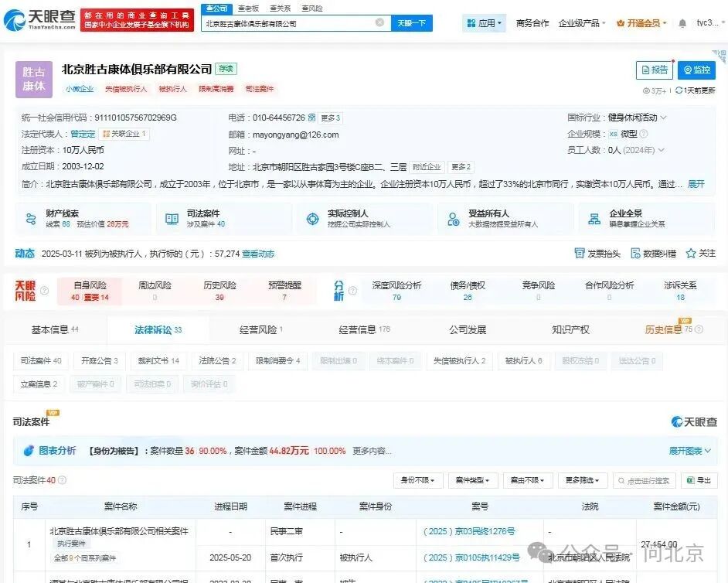728x583 pixels.
Task: Click the 查看动态 link
Action: click(258, 254)
